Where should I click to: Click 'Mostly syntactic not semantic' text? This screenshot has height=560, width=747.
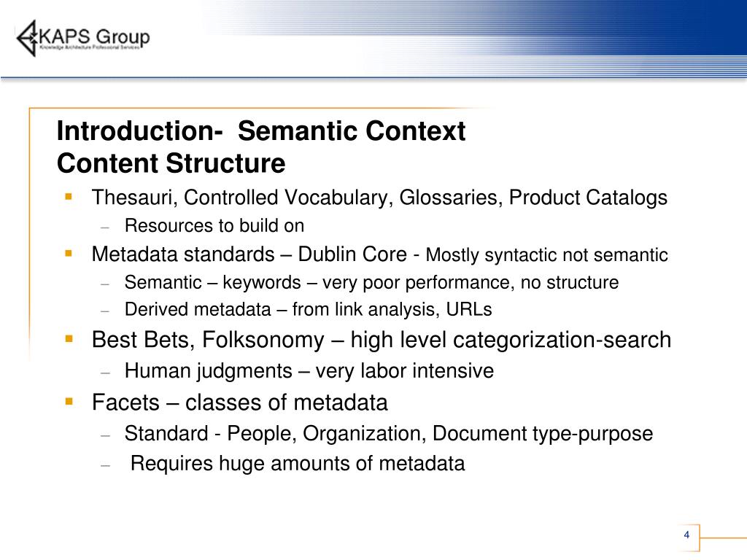(x=546, y=254)
